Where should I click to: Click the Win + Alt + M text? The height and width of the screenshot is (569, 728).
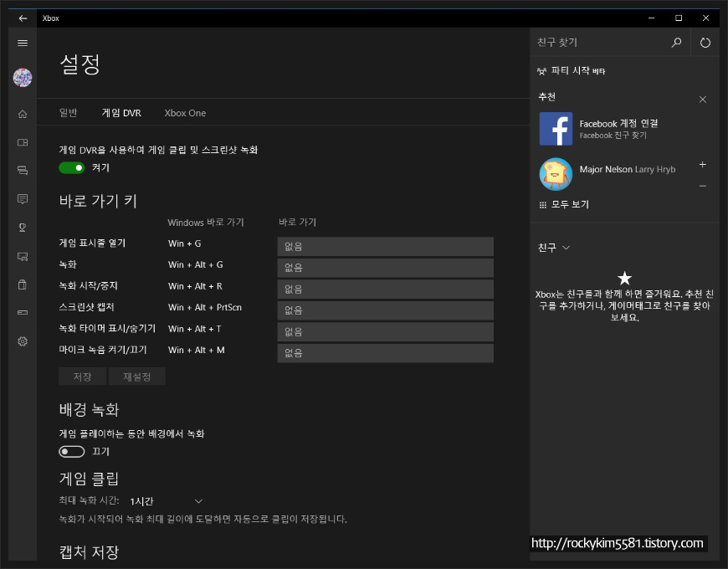pyautogui.click(x=197, y=351)
